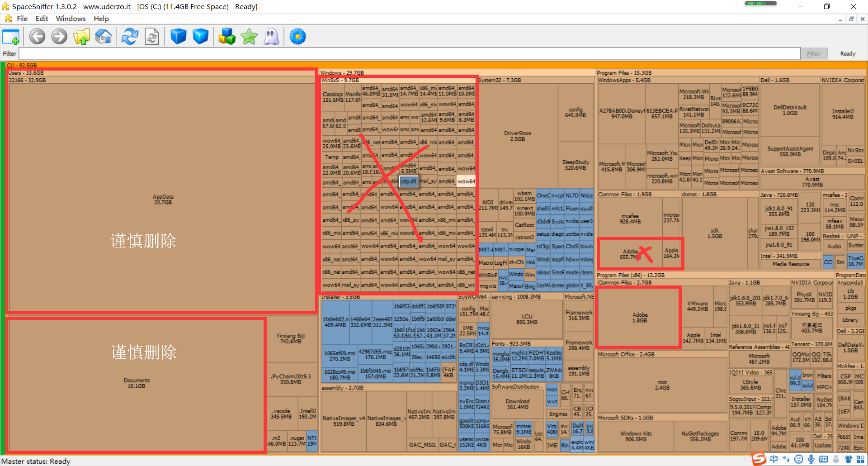
Task: Select the LCU 895.3MB block
Action: click(x=527, y=319)
